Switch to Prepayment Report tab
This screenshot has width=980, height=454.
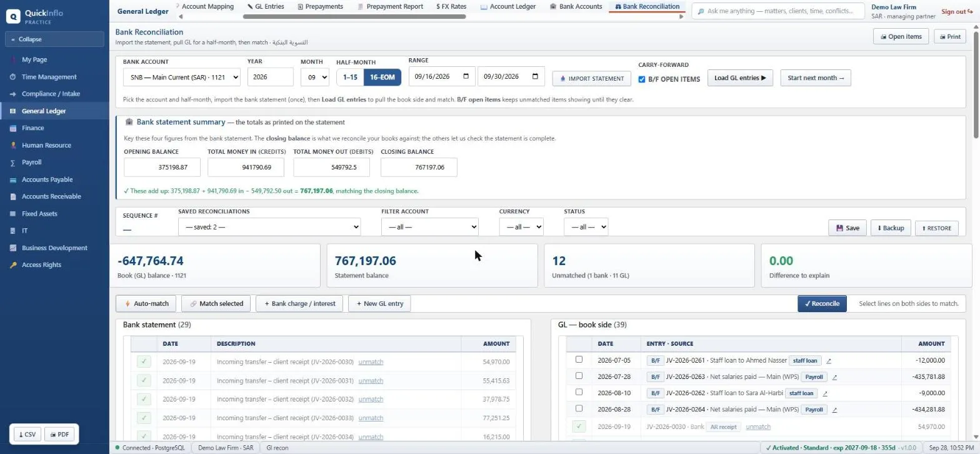[390, 6]
